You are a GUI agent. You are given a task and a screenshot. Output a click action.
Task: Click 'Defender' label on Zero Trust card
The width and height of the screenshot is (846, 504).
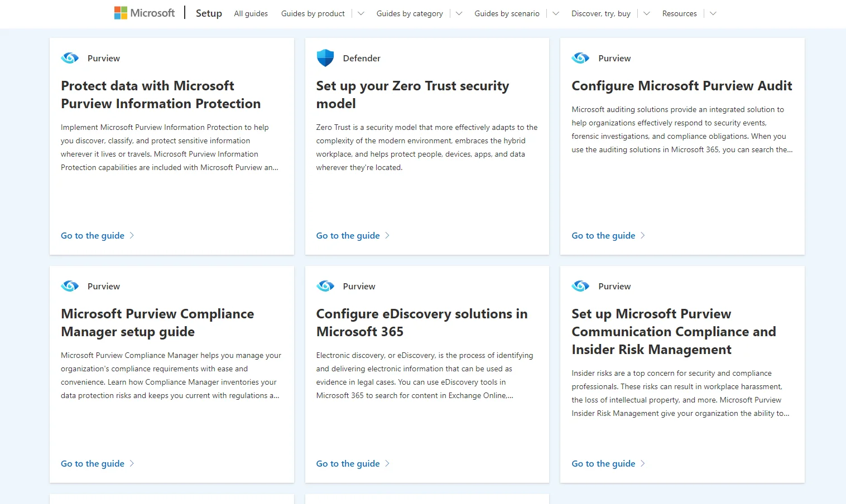click(x=362, y=58)
